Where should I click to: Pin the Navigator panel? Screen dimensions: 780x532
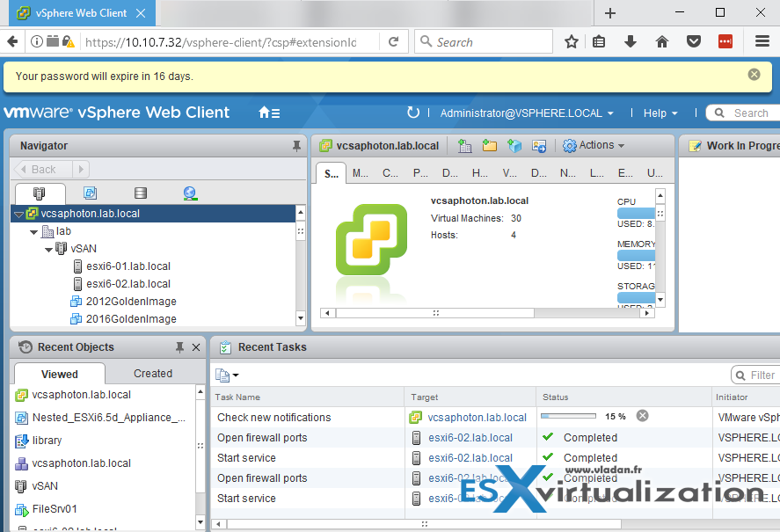click(x=296, y=146)
